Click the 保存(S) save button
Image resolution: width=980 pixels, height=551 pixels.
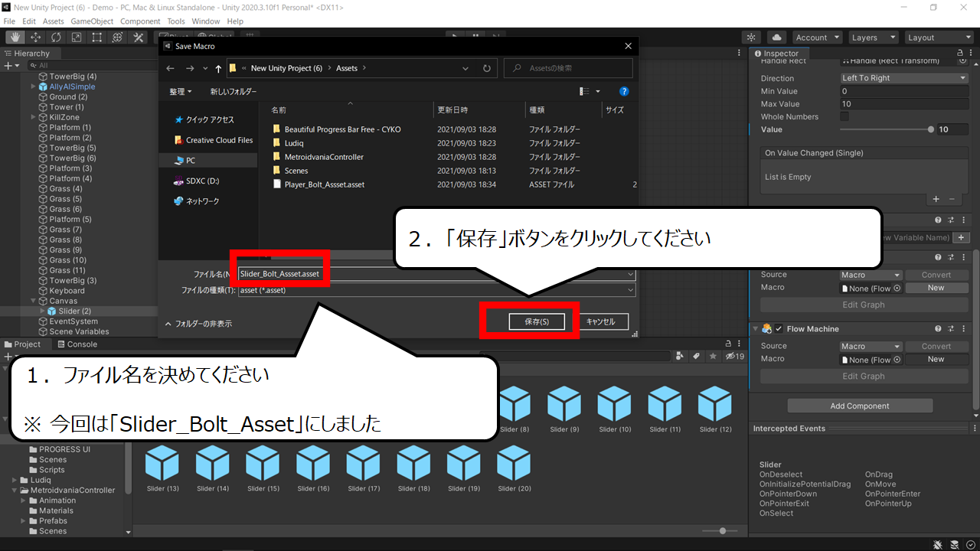537,322
